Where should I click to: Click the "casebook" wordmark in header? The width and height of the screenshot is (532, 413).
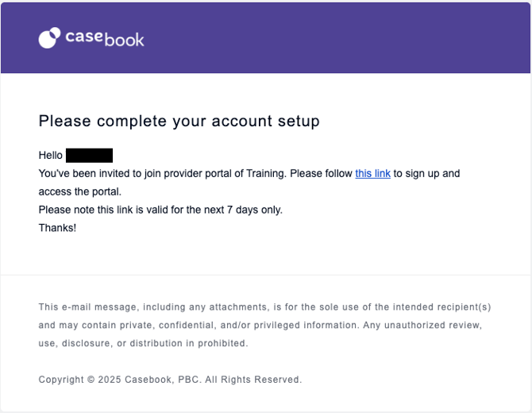(105, 38)
